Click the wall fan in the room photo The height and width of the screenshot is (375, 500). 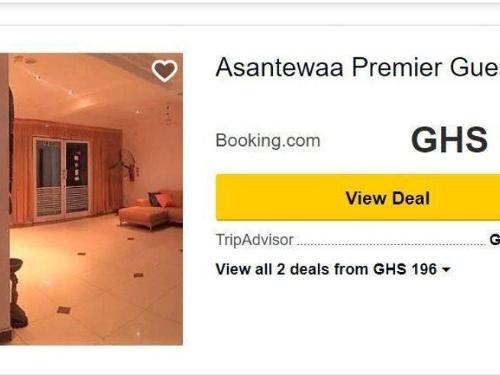pos(128,164)
